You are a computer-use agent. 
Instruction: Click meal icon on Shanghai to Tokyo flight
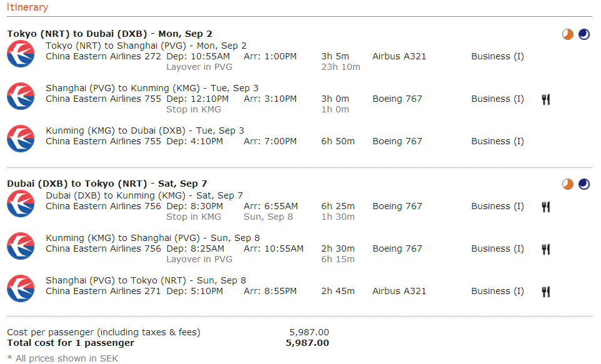(546, 292)
